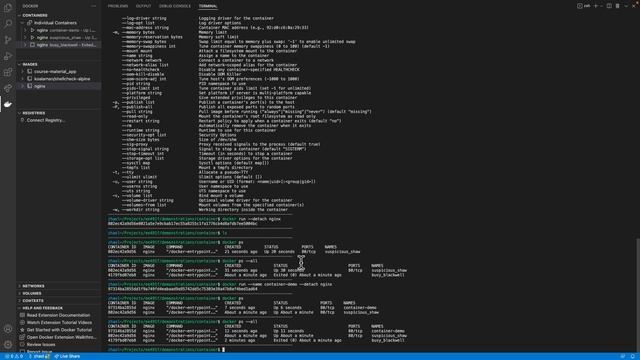Switch to the Problems tab
640x360 pixels.
pyautogui.click(x=118, y=6)
